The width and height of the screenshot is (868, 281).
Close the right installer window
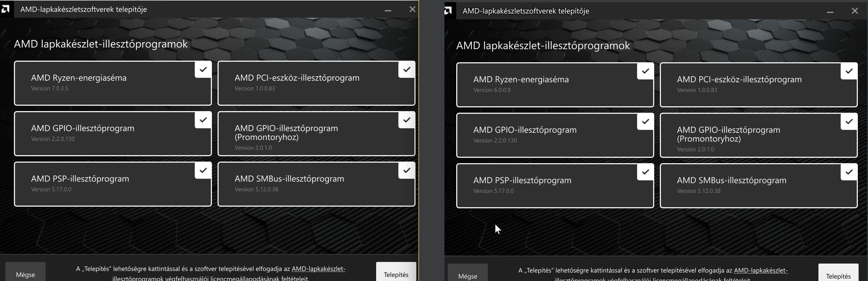(x=855, y=11)
